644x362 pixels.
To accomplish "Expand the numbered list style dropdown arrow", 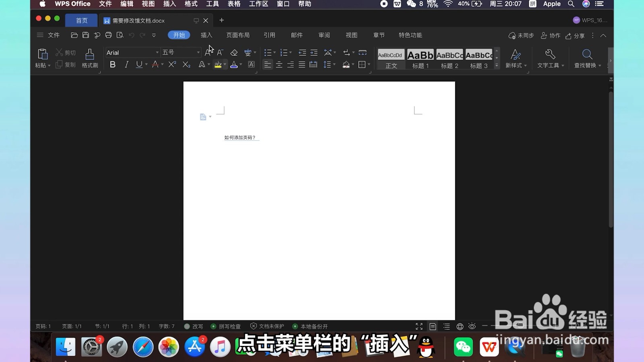I will coord(291,53).
